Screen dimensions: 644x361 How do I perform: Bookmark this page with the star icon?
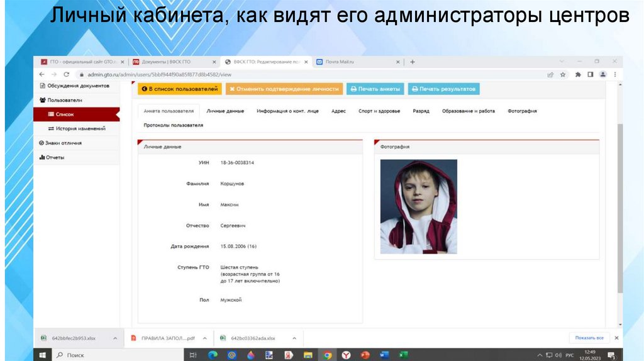tap(563, 74)
